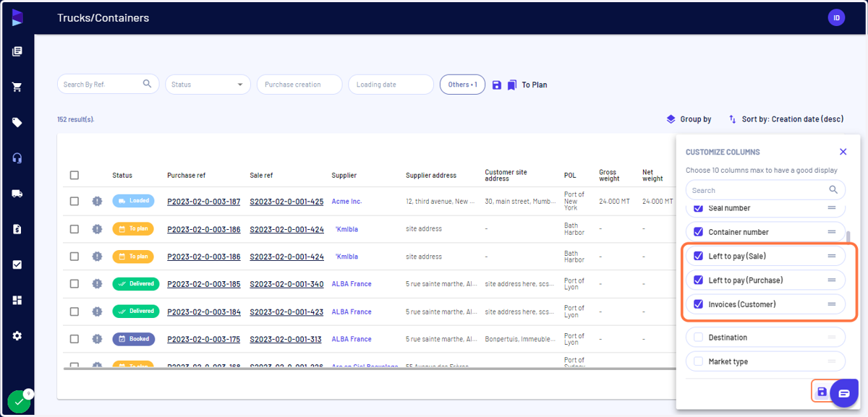Click the green checkmark badge at bottom left
868x417 pixels.
click(19, 401)
